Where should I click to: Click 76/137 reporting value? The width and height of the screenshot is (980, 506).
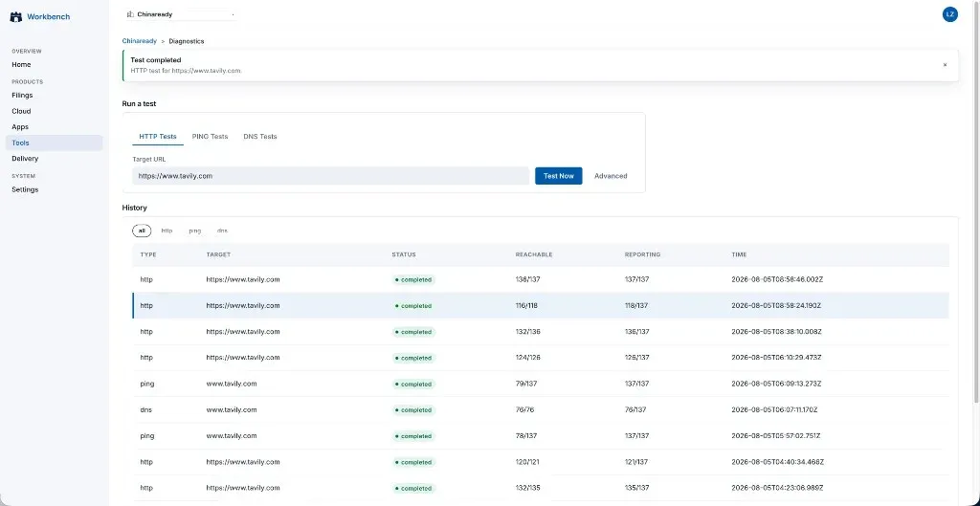click(x=636, y=409)
